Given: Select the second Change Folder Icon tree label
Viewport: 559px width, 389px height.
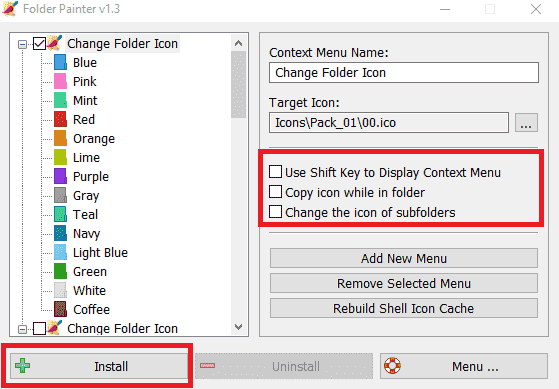Looking at the screenshot, I should pos(122,328).
